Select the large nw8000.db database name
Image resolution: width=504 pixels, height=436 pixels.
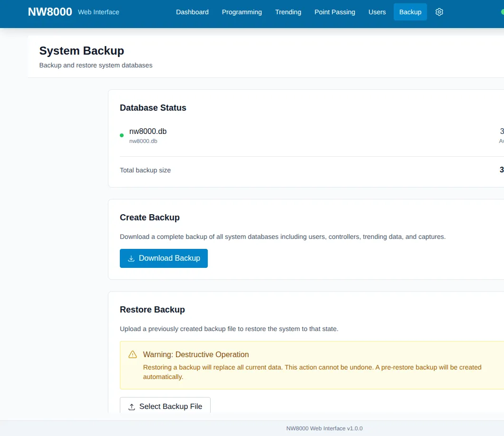tap(148, 131)
